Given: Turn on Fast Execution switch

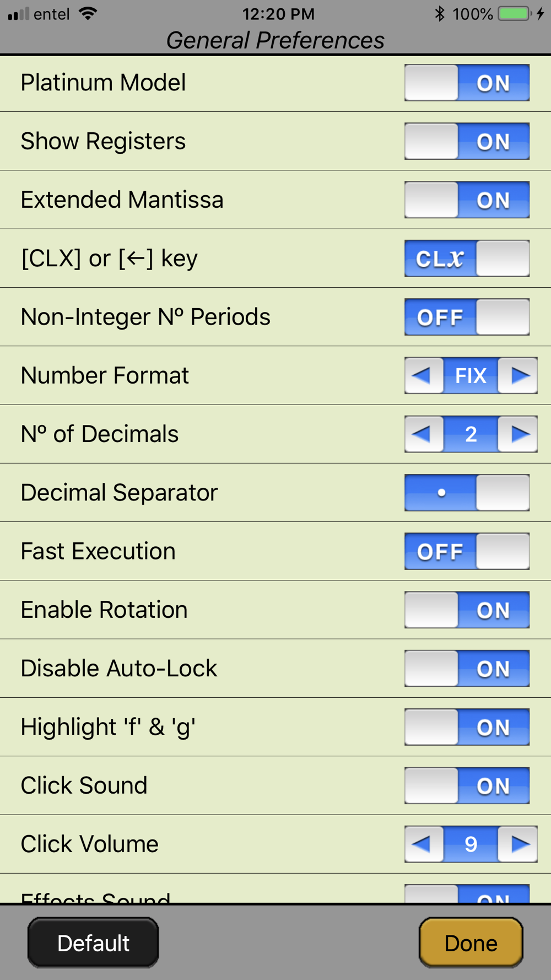Looking at the screenshot, I should pyautogui.click(x=467, y=551).
